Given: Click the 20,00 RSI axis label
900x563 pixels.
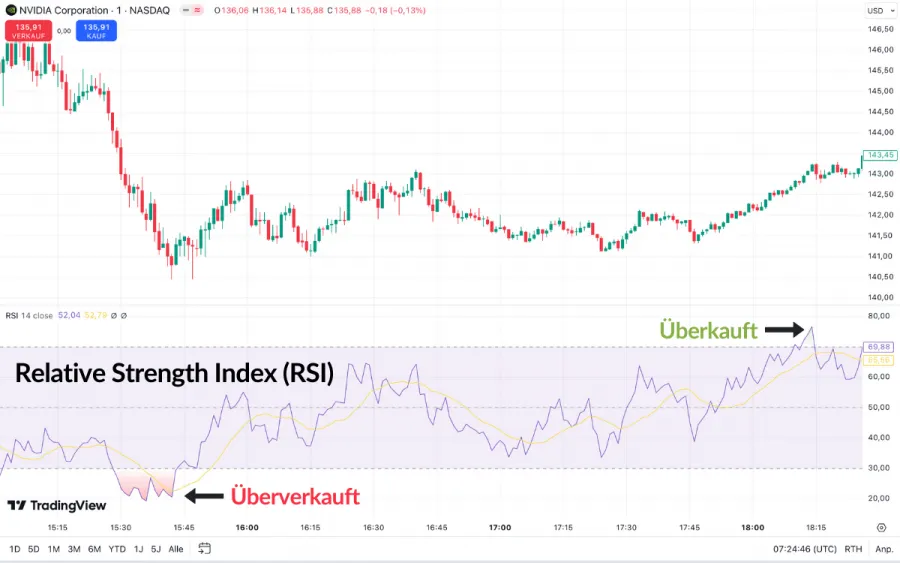Looking at the screenshot, I should click(x=879, y=498).
